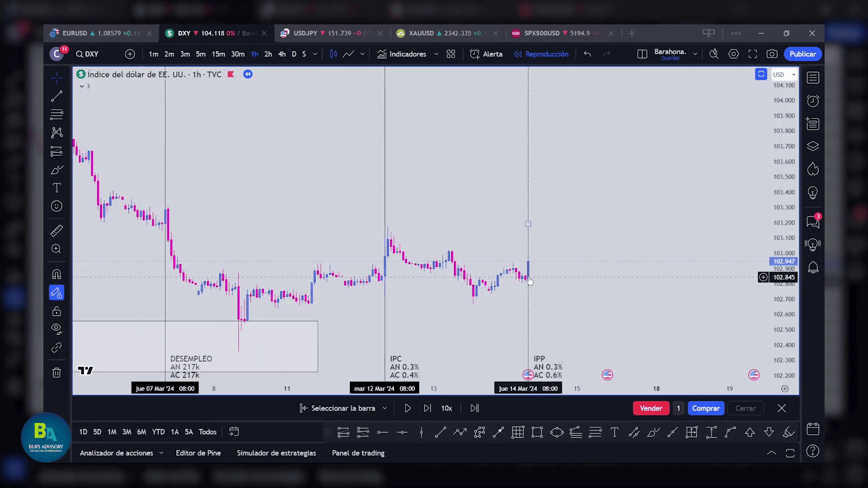Toggle hide all drawings eye icon
Viewport: 868px width, 488px height.
coord(57,328)
